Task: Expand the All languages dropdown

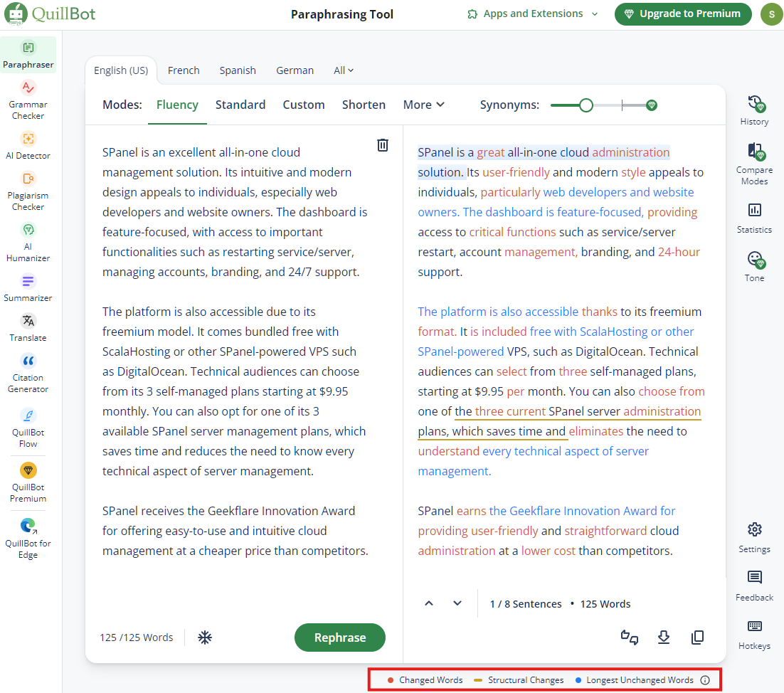Action: click(x=344, y=70)
